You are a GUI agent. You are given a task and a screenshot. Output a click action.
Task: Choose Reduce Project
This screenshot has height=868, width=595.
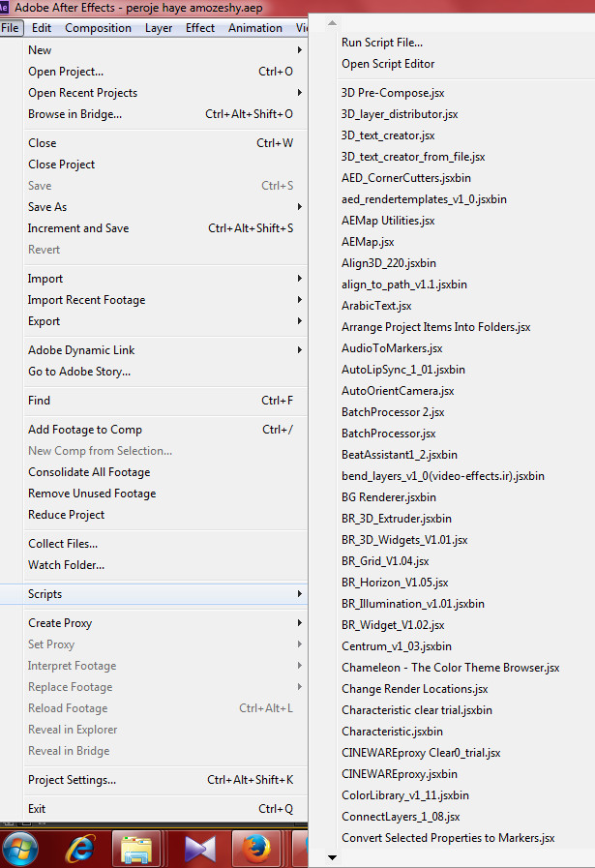[x=164, y=515]
